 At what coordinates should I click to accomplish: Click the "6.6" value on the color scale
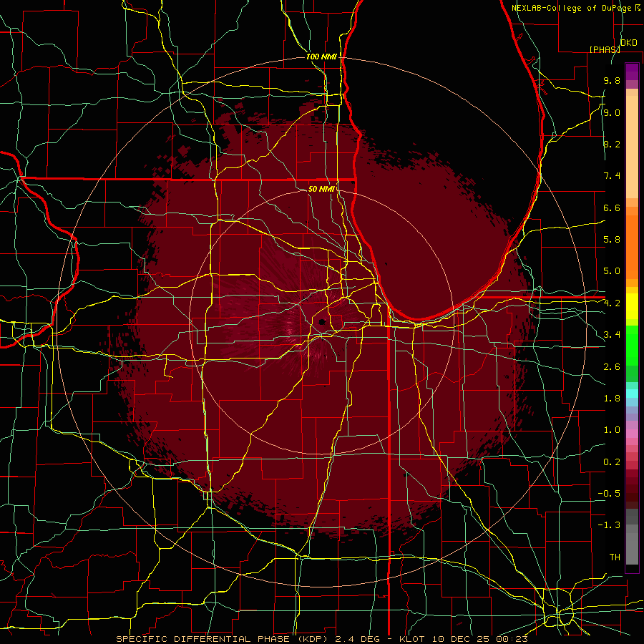click(612, 208)
